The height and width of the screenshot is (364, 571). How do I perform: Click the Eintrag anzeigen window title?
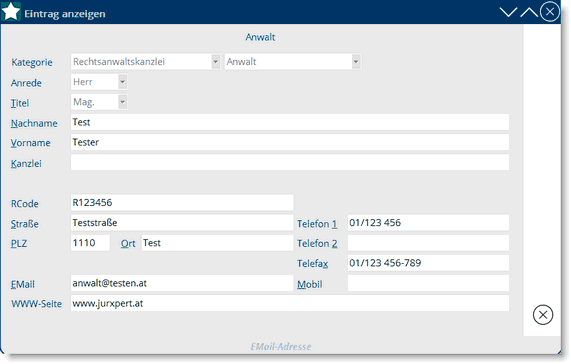65,14
